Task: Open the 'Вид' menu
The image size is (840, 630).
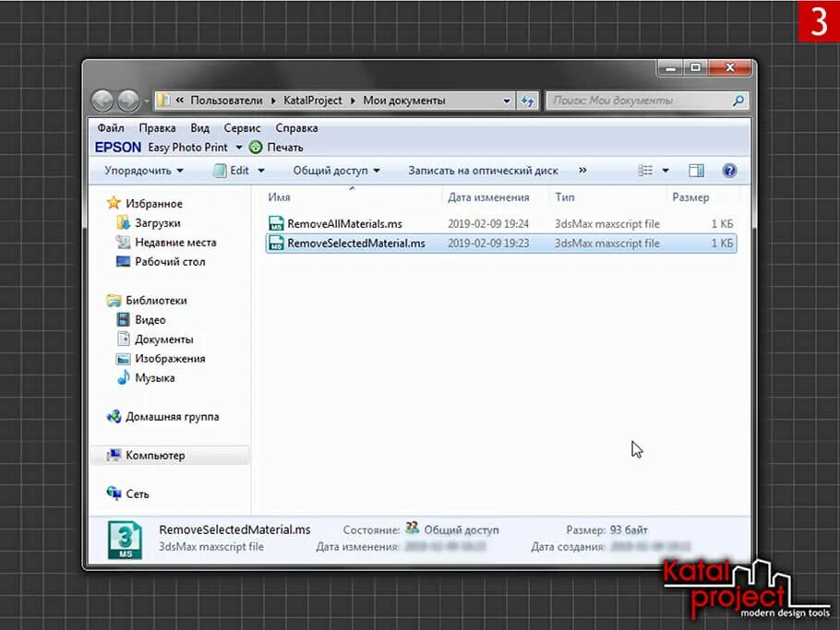Action: tap(199, 128)
